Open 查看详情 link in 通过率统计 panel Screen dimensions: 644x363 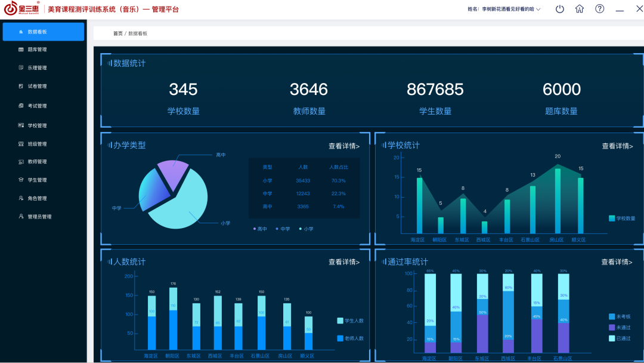617,262
